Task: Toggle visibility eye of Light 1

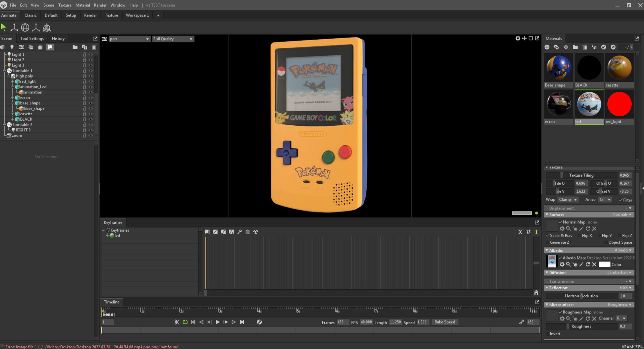Action: pyautogui.click(x=91, y=54)
